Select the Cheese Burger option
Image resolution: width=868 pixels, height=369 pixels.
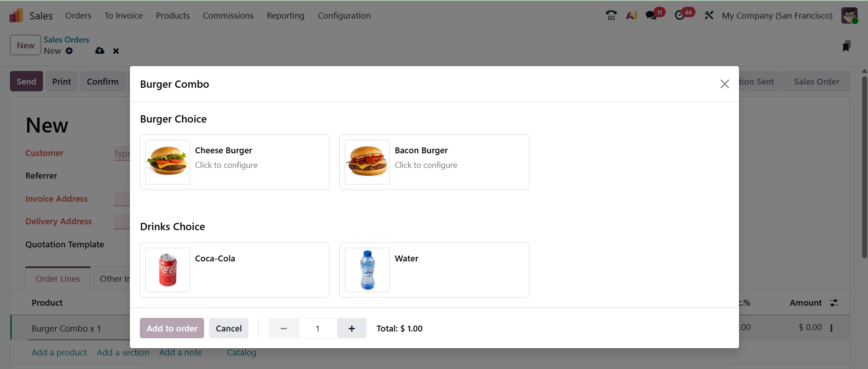coord(234,162)
